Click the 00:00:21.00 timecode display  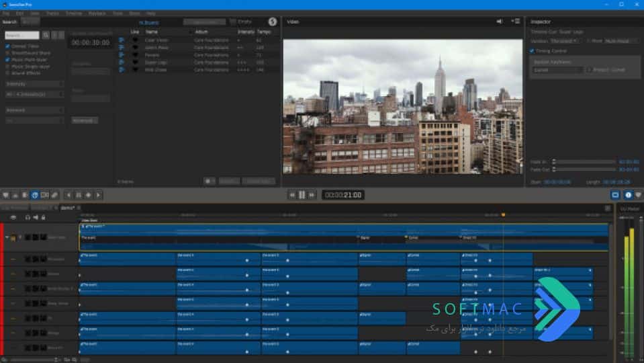point(343,195)
